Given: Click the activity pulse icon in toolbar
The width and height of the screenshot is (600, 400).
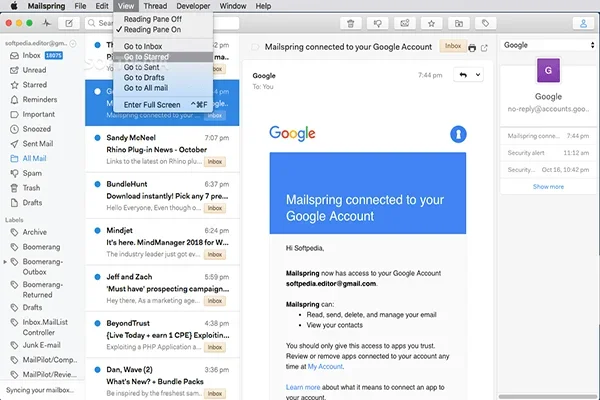Looking at the screenshot, I should tap(47, 23).
